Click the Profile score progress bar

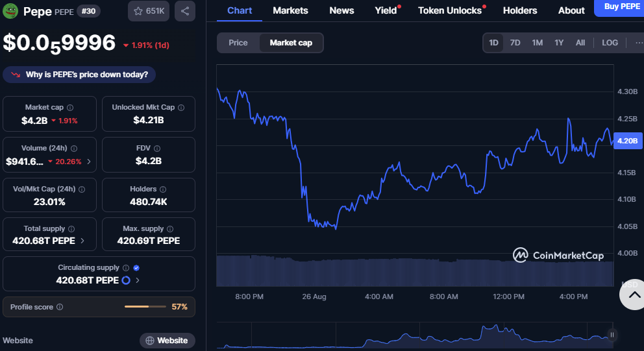[x=145, y=307]
